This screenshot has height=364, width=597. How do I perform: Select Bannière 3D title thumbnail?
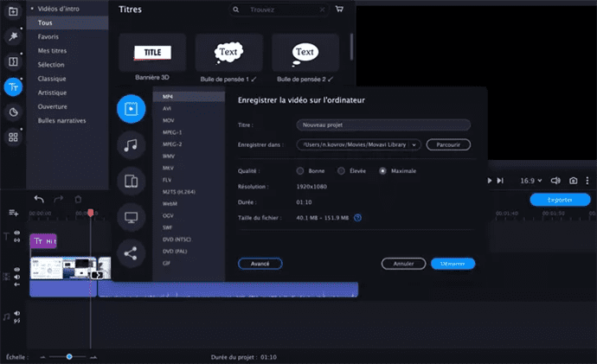tap(152, 53)
